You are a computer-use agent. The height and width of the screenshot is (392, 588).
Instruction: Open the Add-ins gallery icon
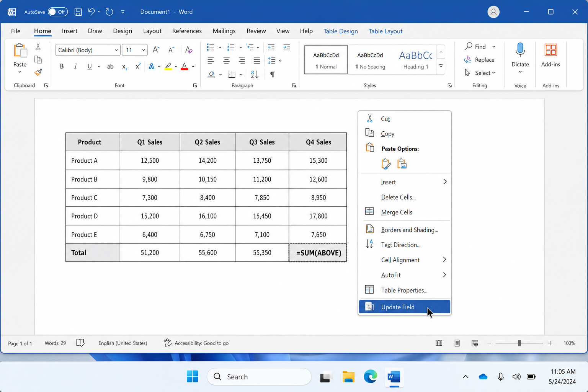click(551, 50)
